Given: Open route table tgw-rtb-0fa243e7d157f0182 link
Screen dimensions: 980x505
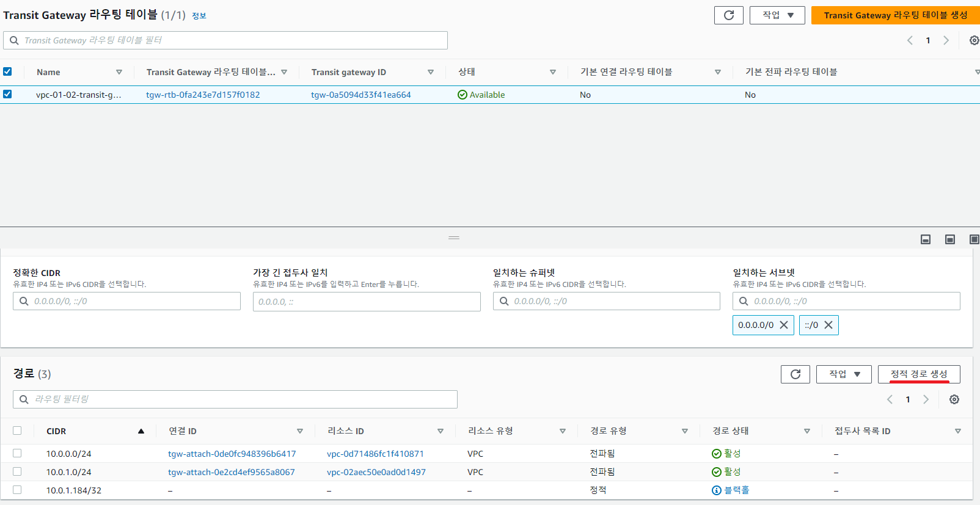Looking at the screenshot, I should [203, 95].
